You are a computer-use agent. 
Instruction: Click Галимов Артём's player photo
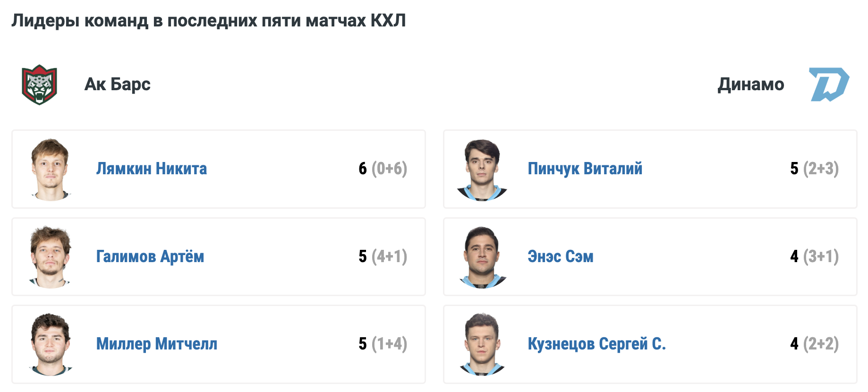(x=51, y=257)
